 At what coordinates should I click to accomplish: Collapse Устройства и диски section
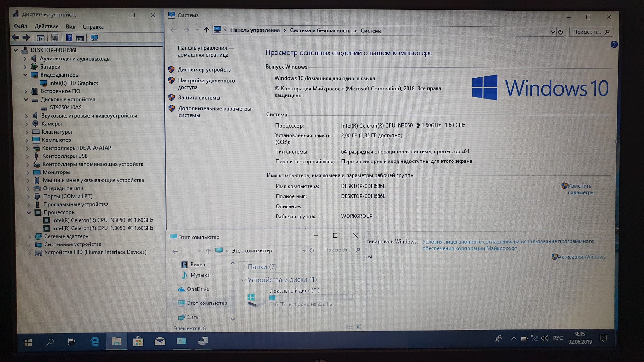[x=243, y=280]
